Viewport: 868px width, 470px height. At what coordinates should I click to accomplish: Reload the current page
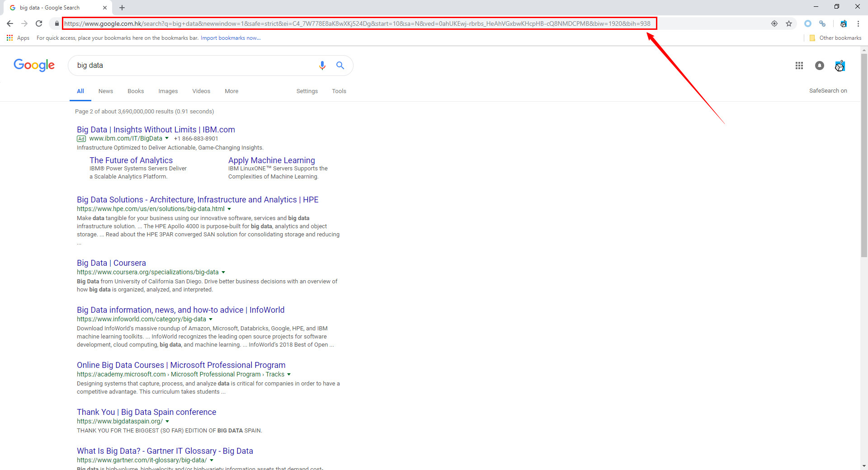(x=39, y=23)
